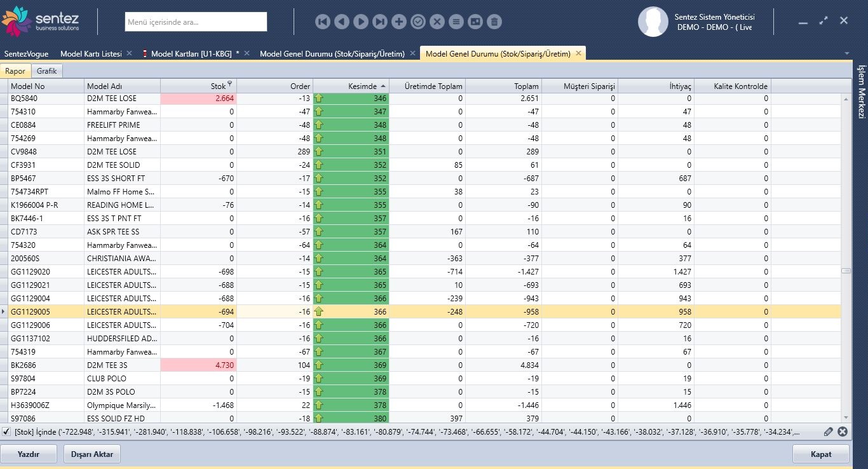
Task: Delete record with trash can icon
Action: pos(494,22)
